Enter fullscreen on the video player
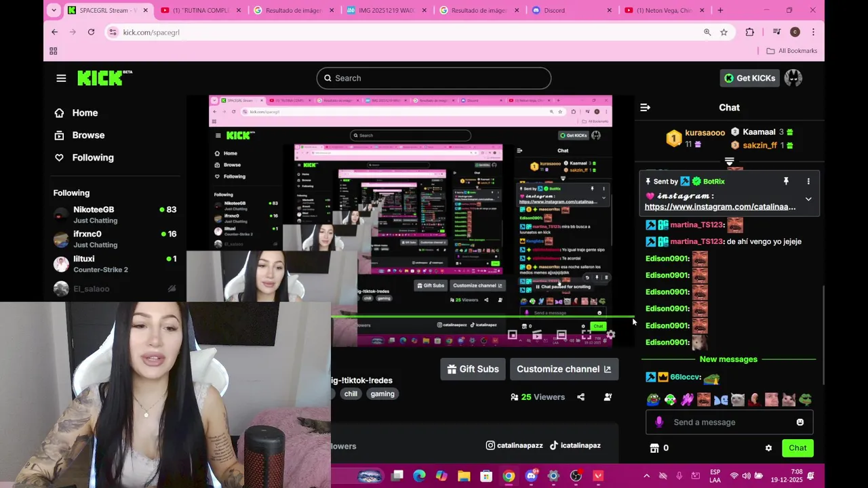This screenshot has height=488, width=868. 586,335
